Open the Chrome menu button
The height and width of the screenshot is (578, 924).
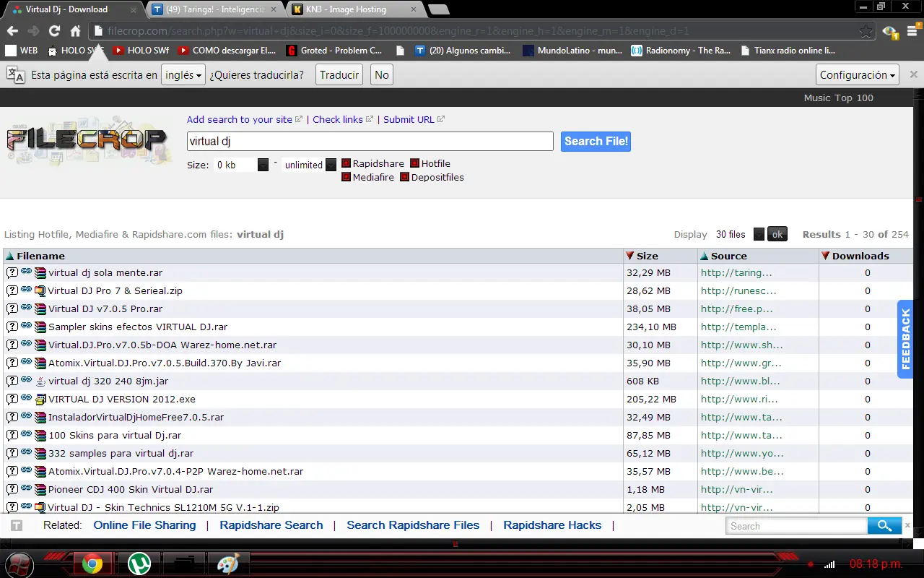(x=912, y=31)
